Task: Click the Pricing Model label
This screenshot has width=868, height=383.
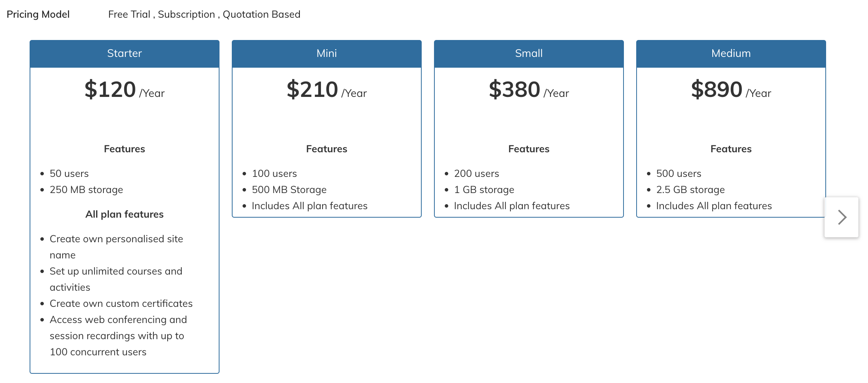Action: (x=38, y=15)
